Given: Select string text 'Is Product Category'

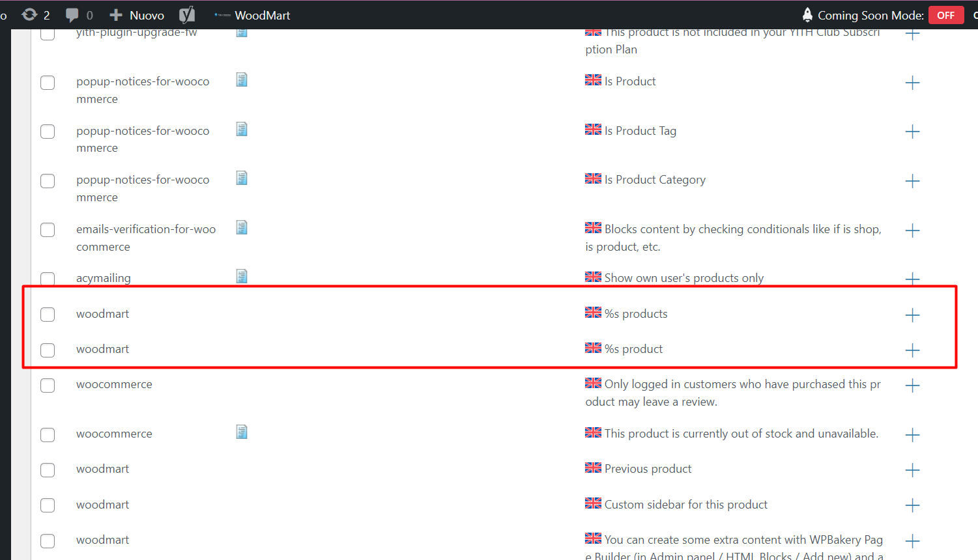Looking at the screenshot, I should click(x=655, y=180).
